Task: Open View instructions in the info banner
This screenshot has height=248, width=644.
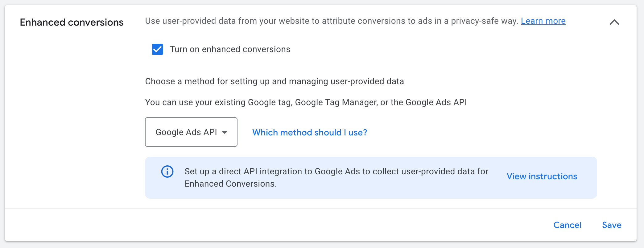Action: (542, 176)
